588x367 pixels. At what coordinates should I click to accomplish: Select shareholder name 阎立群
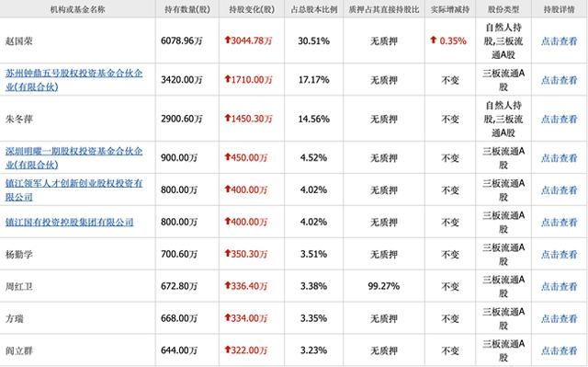coord(19,350)
